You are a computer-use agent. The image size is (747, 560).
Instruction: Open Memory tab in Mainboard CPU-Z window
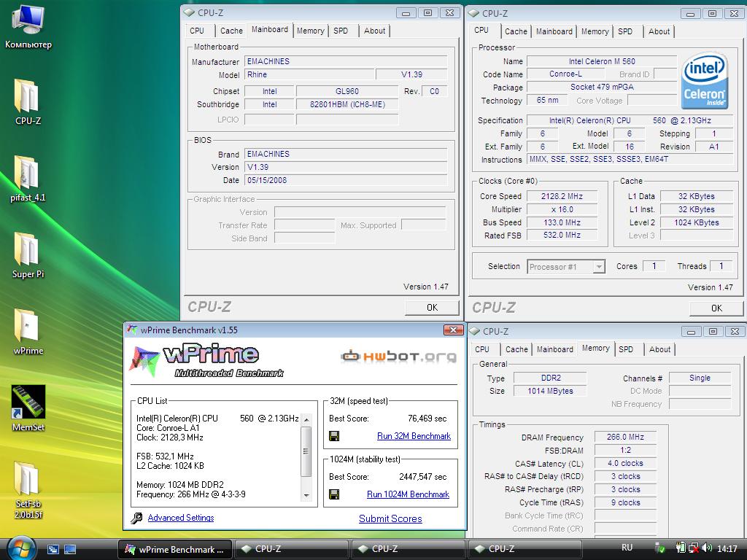click(310, 31)
